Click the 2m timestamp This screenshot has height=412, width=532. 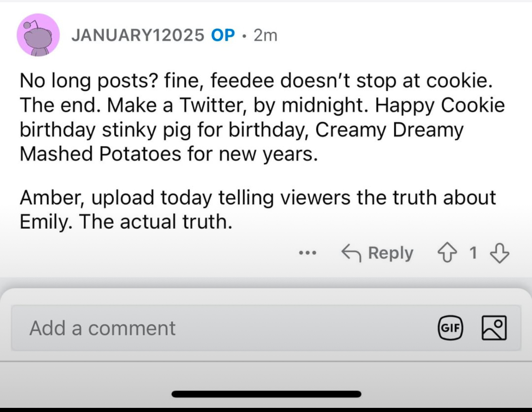click(x=266, y=36)
